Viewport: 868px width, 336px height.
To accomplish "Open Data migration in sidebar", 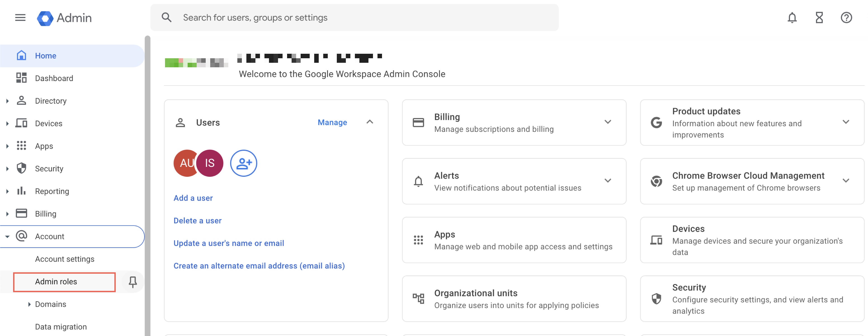I will (61, 327).
